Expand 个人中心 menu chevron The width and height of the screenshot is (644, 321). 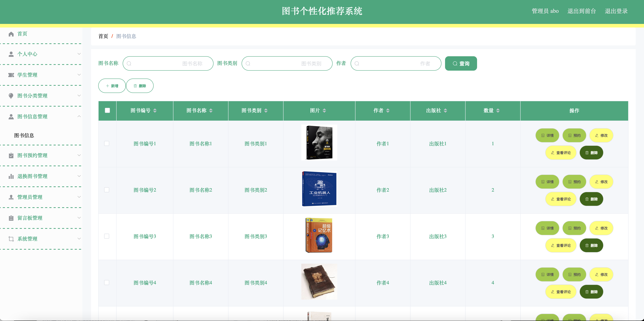pos(79,54)
